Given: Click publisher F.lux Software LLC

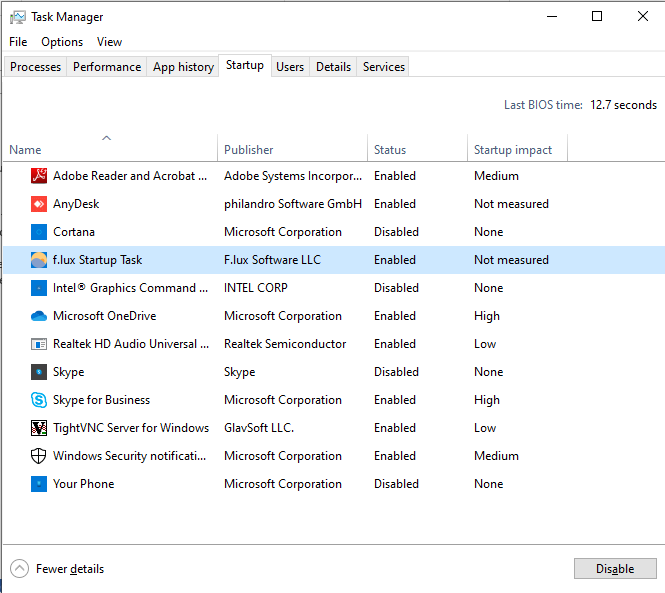Looking at the screenshot, I should click(272, 260).
